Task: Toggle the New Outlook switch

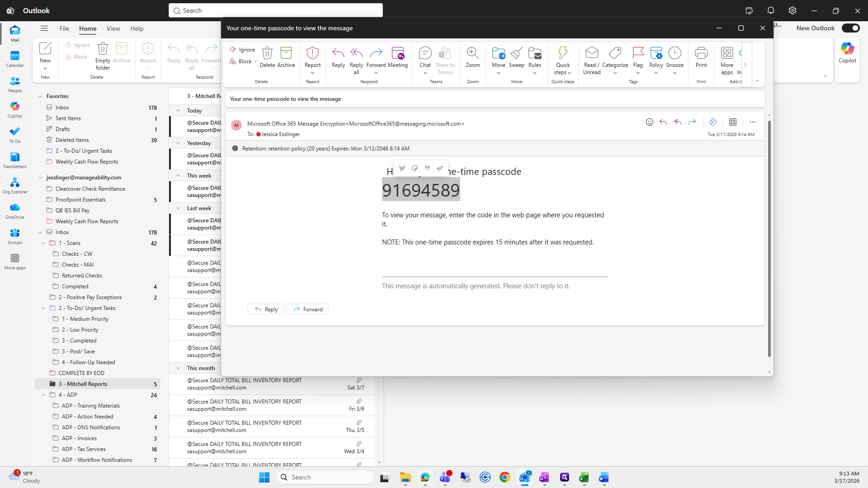Action: pos(850,28)
